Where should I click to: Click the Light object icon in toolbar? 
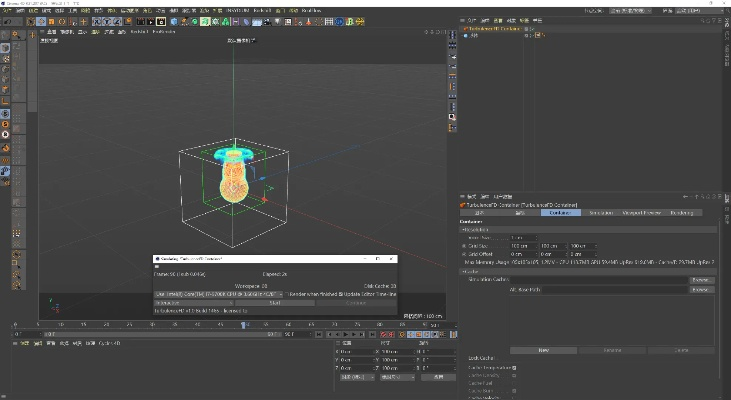click(x=278, y=21)
